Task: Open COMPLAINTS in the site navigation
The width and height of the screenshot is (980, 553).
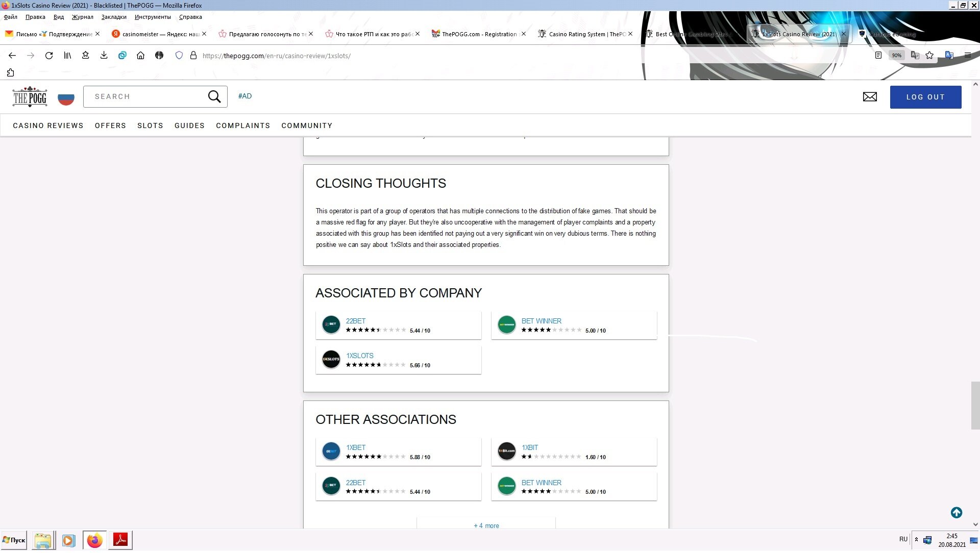Action: click(242, 126)
